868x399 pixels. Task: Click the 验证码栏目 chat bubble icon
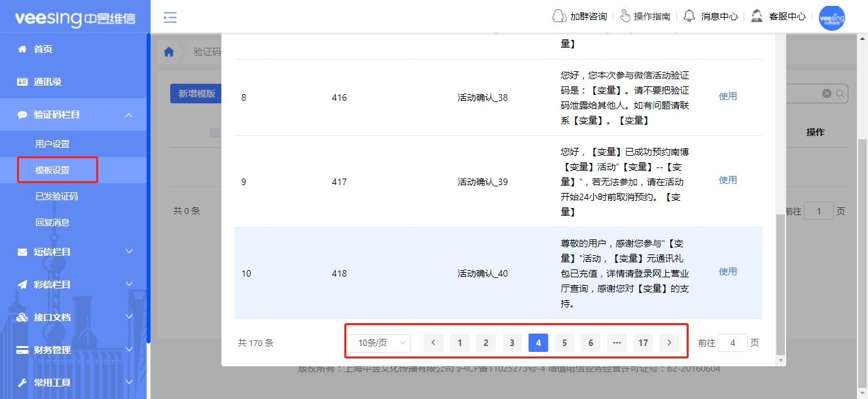22,114
